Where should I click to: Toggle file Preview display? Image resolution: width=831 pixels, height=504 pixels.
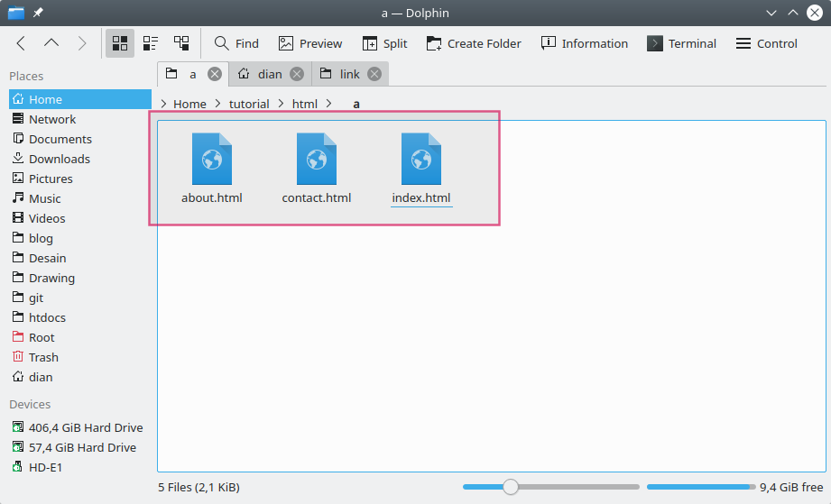[x=310, y=43]
